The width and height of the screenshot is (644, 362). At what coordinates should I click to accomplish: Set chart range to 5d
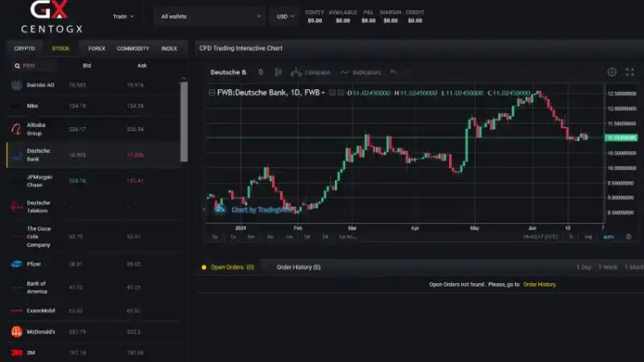point(307,237)
